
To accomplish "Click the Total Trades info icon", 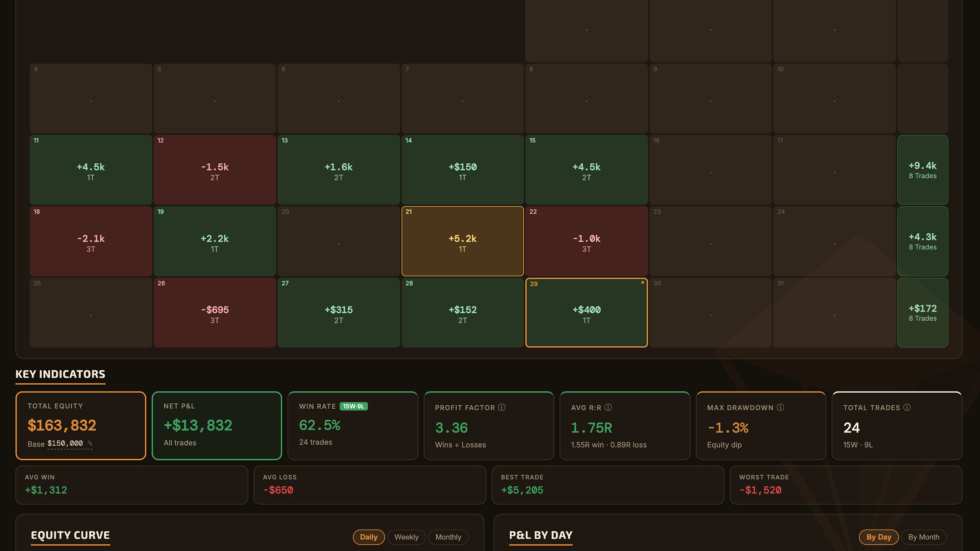I will (x=907, y=408).
